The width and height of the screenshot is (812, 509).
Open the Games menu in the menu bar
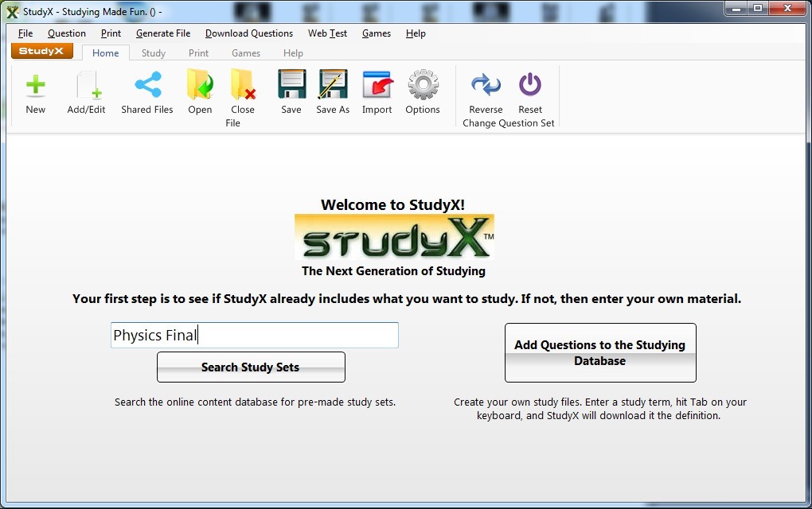pos(377,33)
